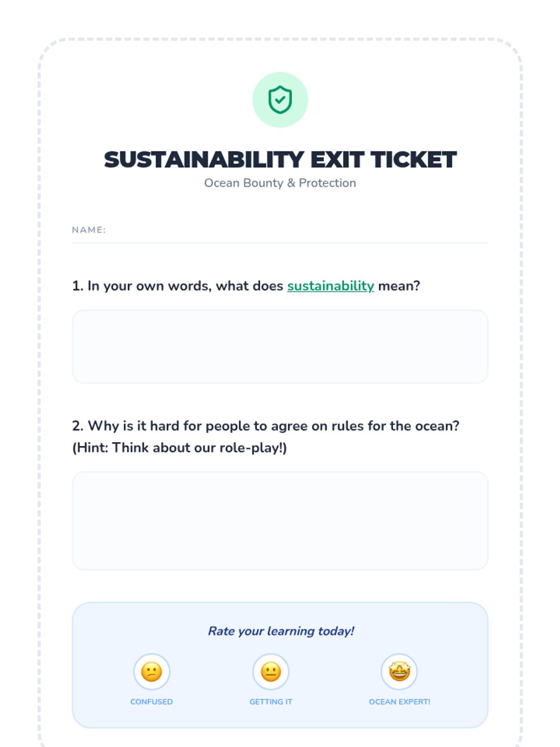The height and width of the screenshot is (747, 560).
Task: Select the star-eyed Ocean Expert emoji
Action: [399, 672]
